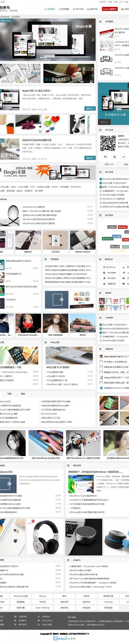The height and width of the screenshot is (644, 129).
Task: Click the red Web设计 tag
Action: click(x=123, y=227)
